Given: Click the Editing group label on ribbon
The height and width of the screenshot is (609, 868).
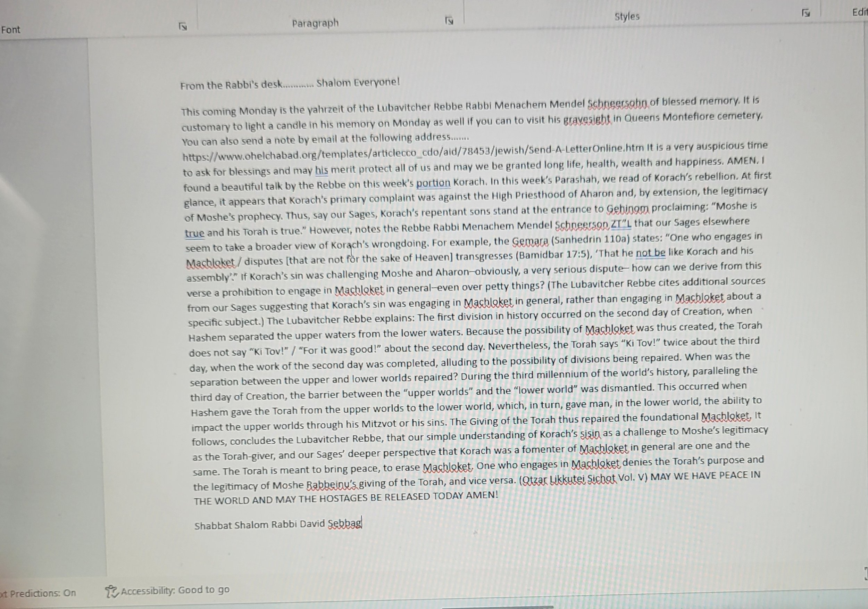Looking at the screenshot, I should (x=859, y=13).
